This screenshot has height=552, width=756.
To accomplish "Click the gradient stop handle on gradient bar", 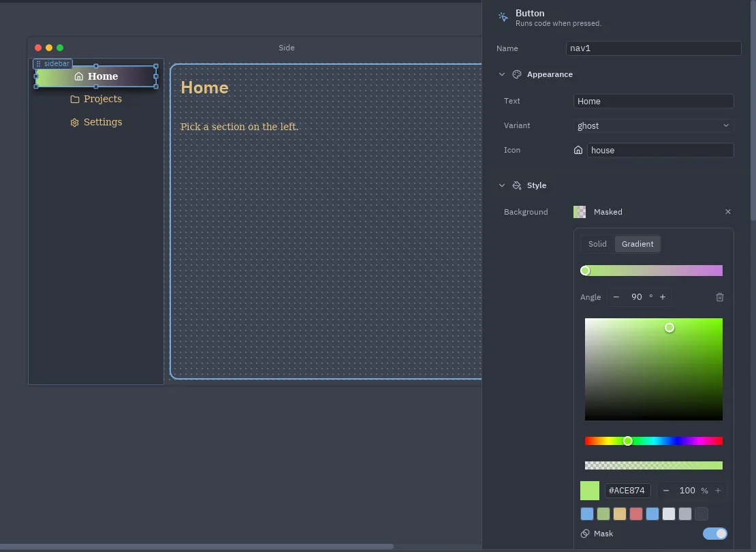I will click(585, 271).
